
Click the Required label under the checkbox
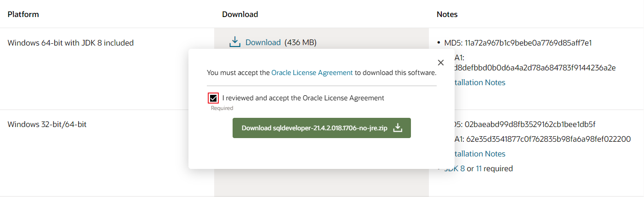pos(222,108)
